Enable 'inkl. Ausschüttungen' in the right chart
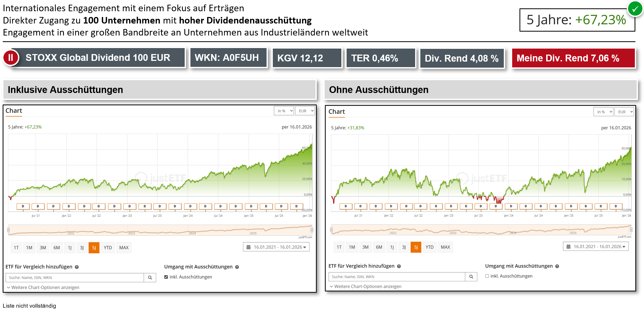This screenshot has width=644, height=310. (x=487, y=276)
